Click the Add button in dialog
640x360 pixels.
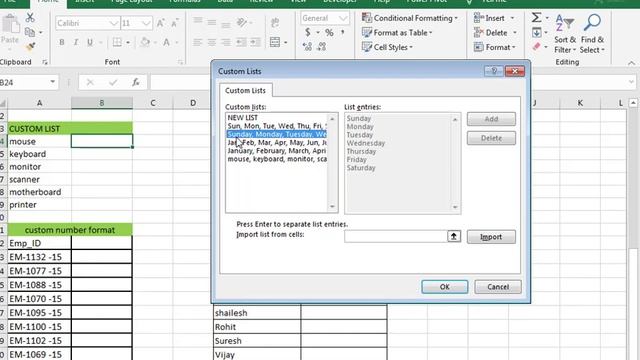click(491, 119)
